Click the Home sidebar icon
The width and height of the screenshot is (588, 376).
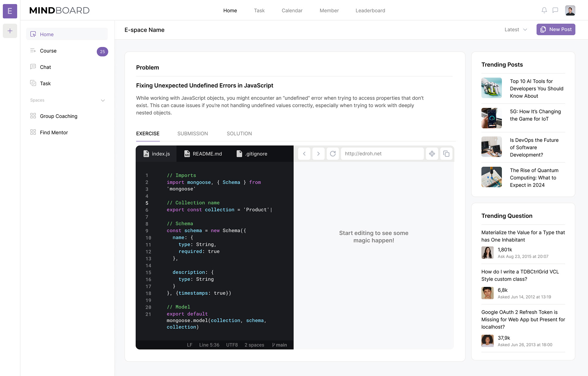[x=33, y=34]
